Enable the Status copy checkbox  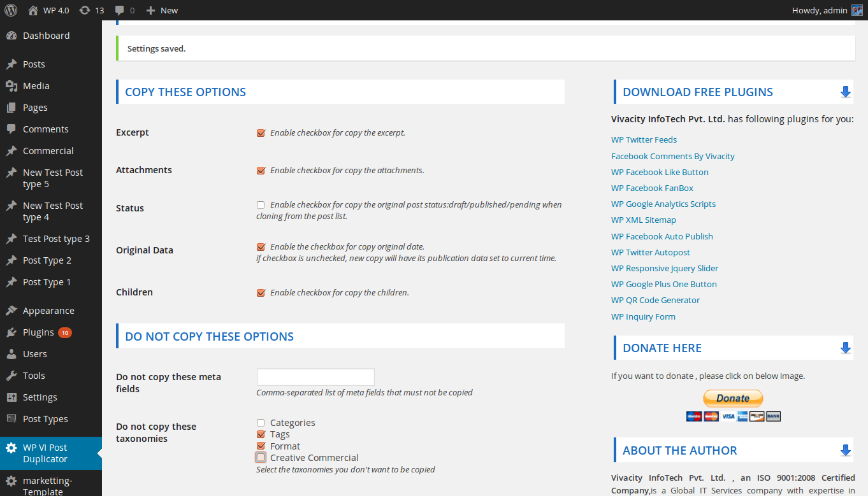click(261, 205)
